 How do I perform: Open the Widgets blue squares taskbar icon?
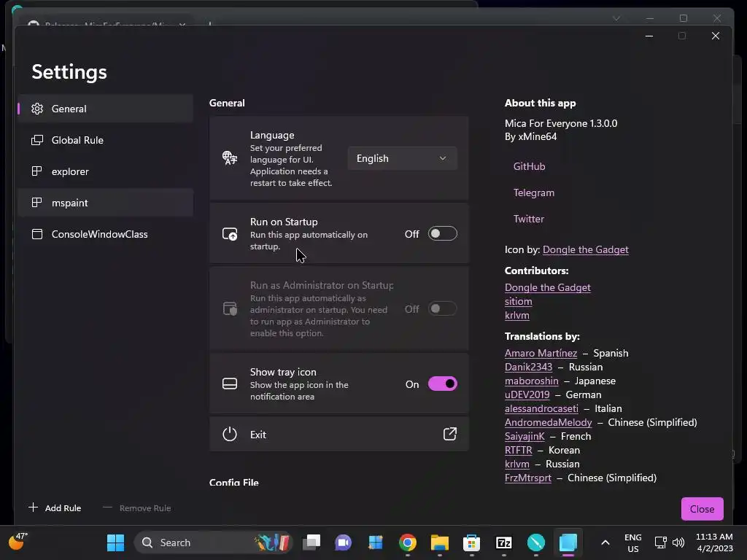[376, 542]
